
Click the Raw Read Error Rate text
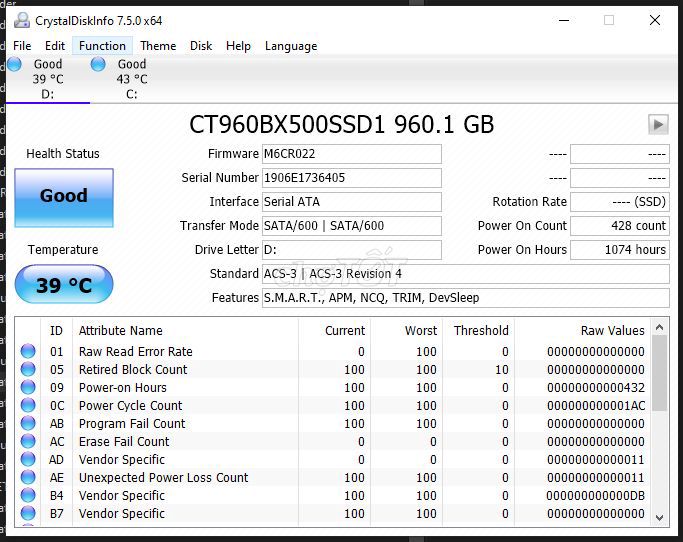[135, 352]
